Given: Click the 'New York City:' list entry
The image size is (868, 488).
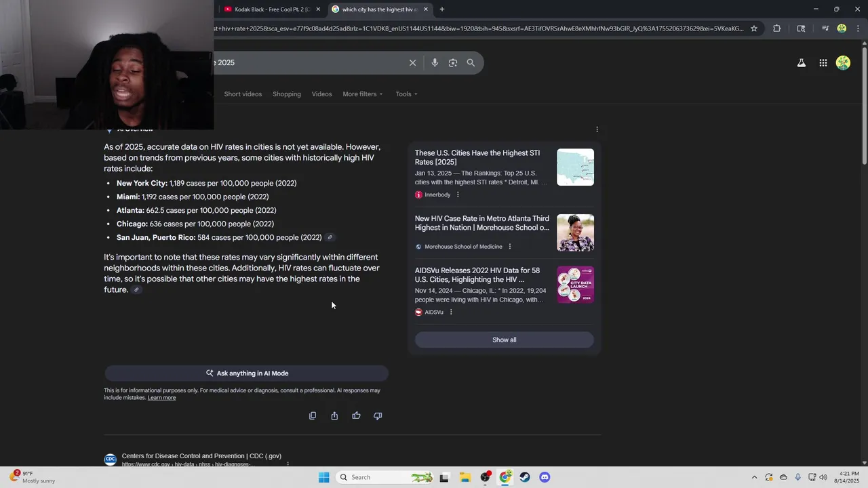Looking at the screenshot, I should click(206, 183).
